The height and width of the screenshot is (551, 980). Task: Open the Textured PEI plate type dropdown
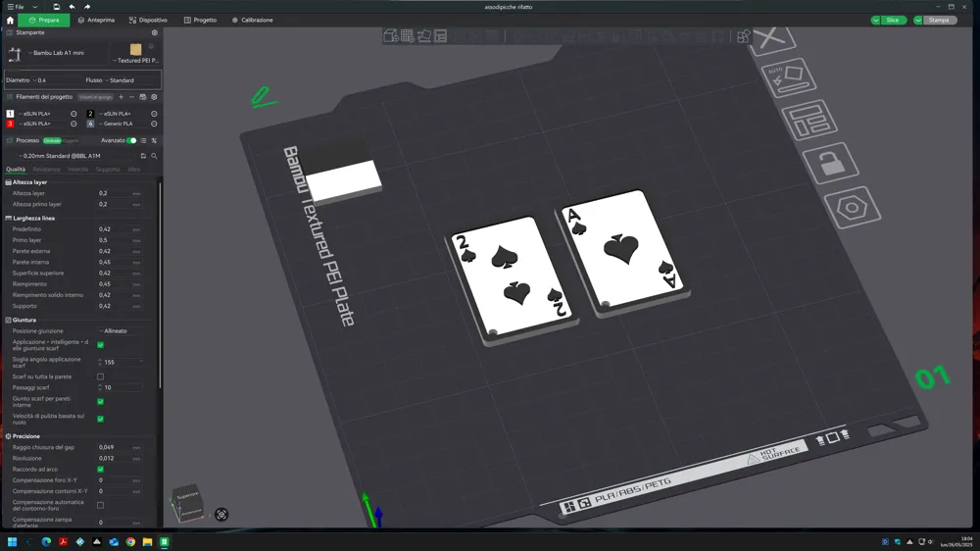click(x=135, y=61)
